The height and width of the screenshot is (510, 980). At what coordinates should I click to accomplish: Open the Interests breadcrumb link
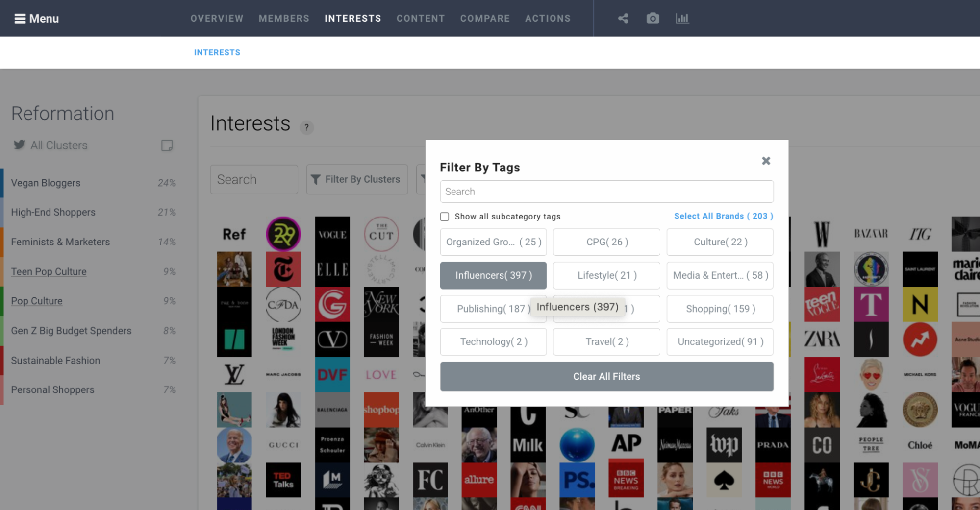217,52
